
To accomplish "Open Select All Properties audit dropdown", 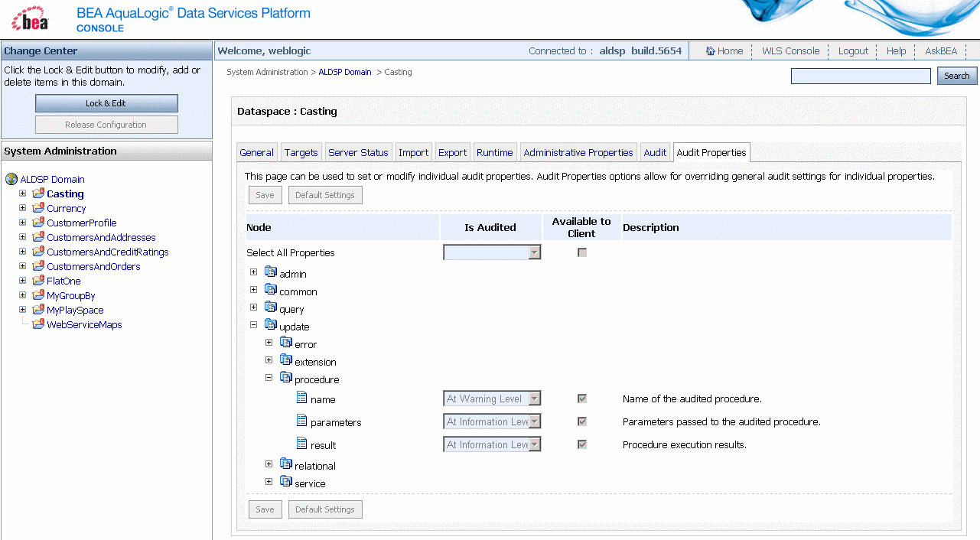I will pyautogui.click(x=492, y=252).
